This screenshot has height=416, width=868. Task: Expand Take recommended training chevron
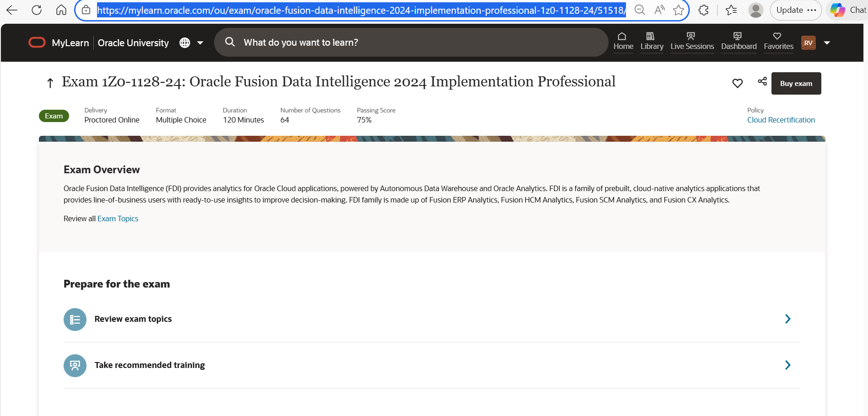788,365
